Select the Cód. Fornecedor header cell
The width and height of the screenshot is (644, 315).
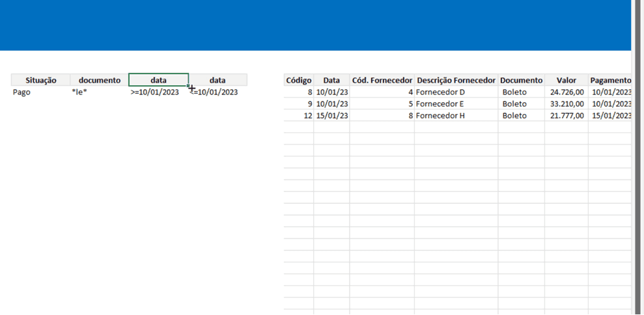click(382, 80)
